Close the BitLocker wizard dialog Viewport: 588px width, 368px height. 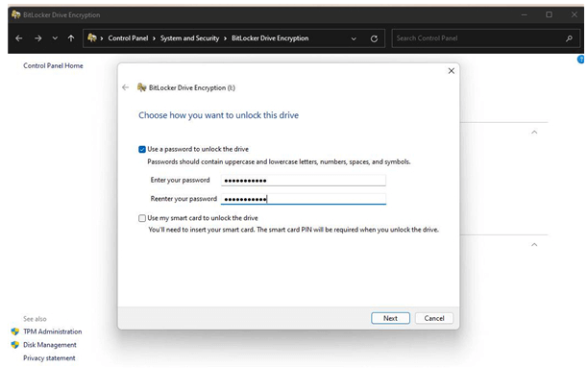pyautogui.click(x=452, y=71)
